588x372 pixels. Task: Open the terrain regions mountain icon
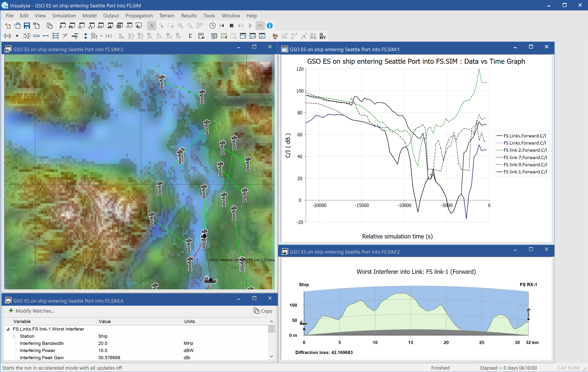(275, 36)
